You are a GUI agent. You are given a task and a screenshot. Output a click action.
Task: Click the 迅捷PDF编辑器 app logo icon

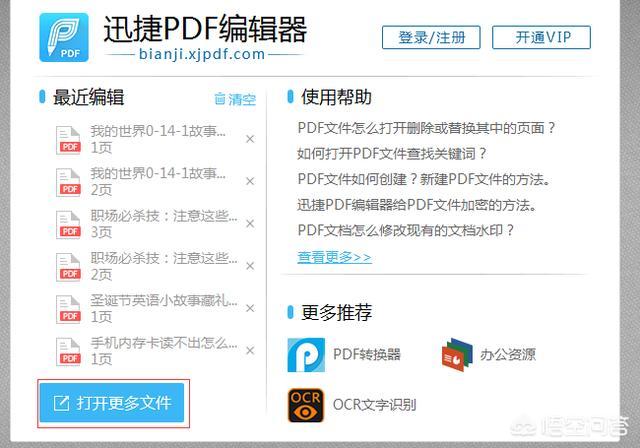tap(64, 38)
